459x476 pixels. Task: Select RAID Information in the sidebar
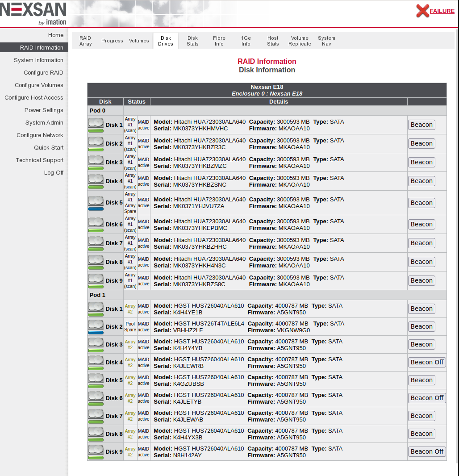pyautogui.click(x=34, y=48)
